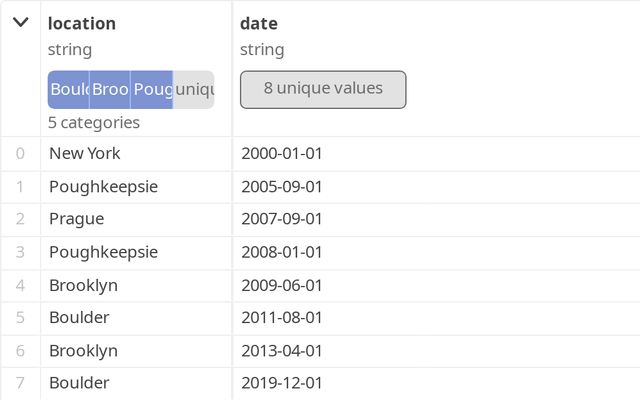Image resolution: width=640 pixels, height=400 pixels.
Task: Select the New York cell
Action: click(x=136, y=153)
